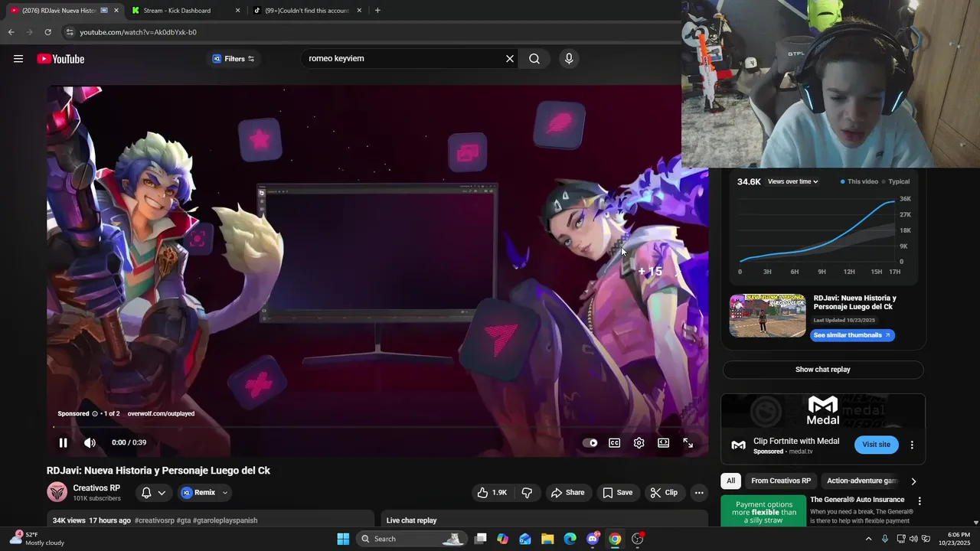Click the #creativosrp hashtag
The height and width of the screenshot is (551, 980).
click(x=155, y=520)
